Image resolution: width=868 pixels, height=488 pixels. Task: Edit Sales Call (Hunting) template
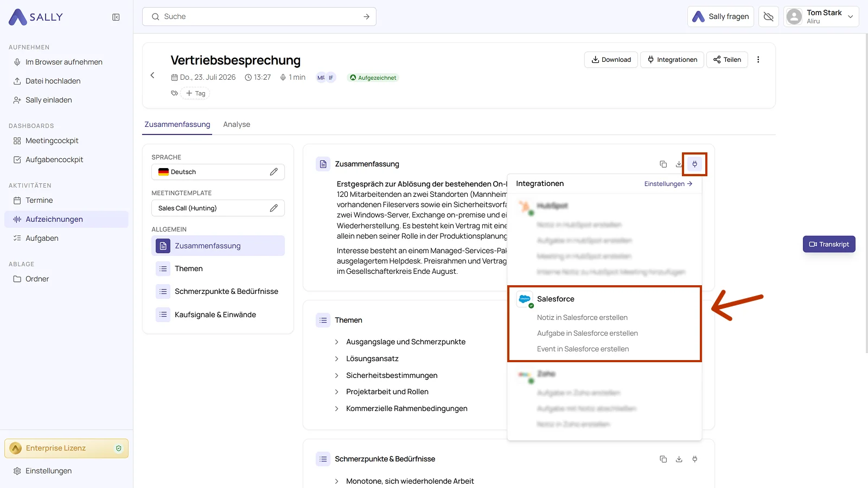[274, 208]
